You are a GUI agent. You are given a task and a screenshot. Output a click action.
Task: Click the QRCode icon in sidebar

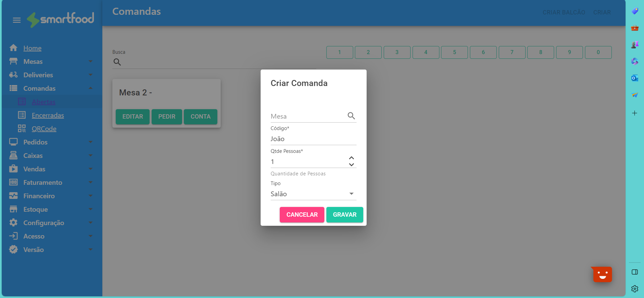tap(22, 129)
